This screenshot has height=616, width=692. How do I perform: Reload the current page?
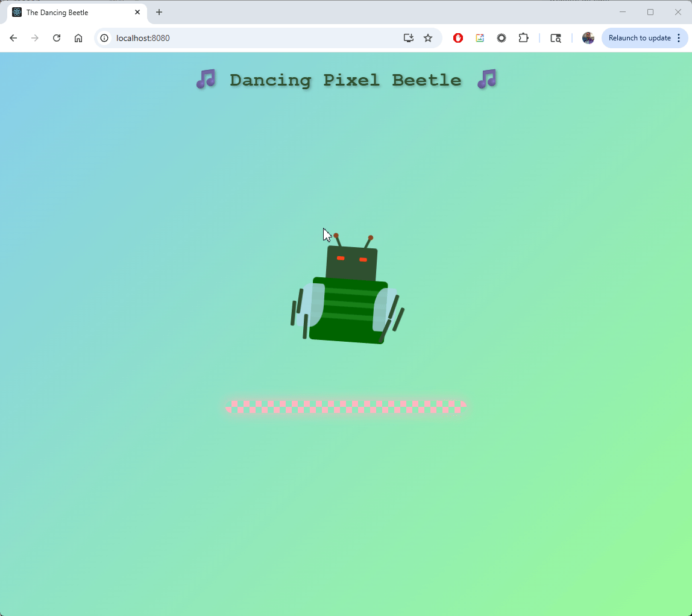pyautogui.click(x=57, y=38)
